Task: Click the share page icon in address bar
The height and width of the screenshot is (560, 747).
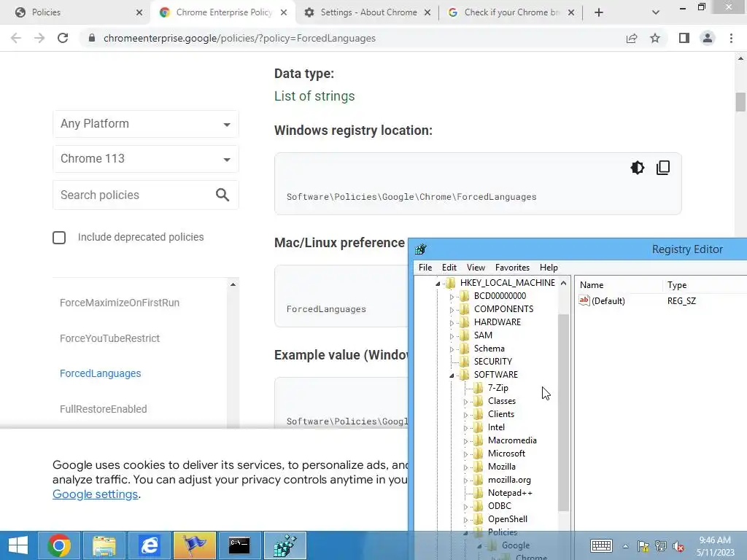Action: pyautogui.click(x=632, y=38)
